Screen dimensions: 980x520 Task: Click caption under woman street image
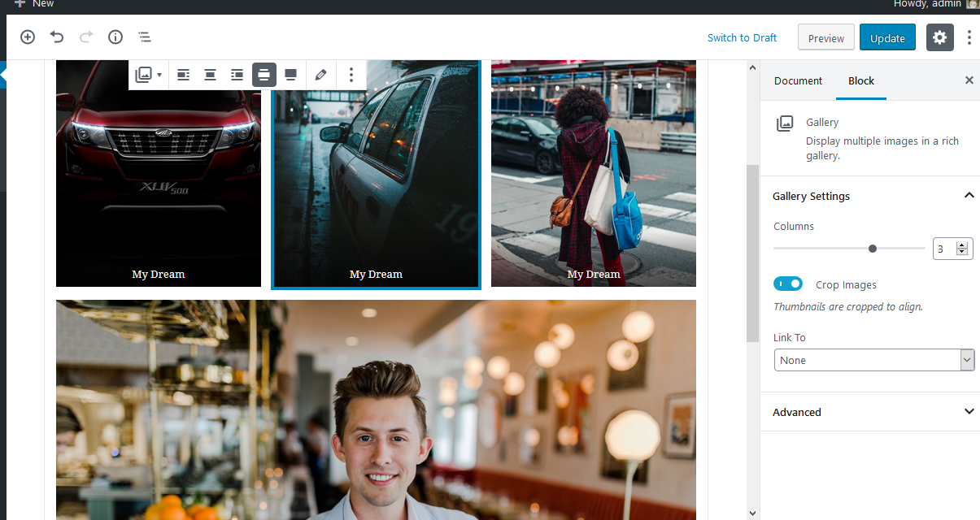(594, 275)
